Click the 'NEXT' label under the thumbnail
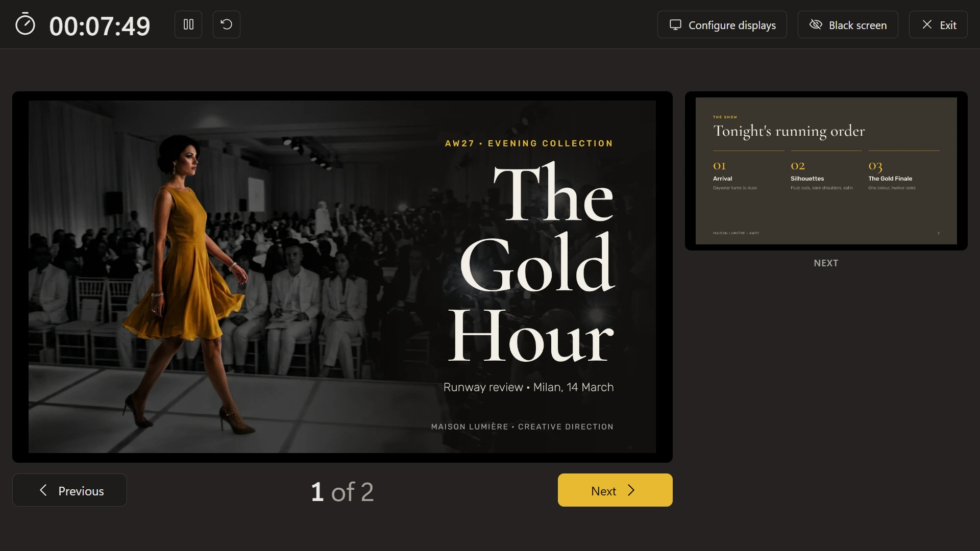This screenshot has height=551, width=980. point(826,263)
